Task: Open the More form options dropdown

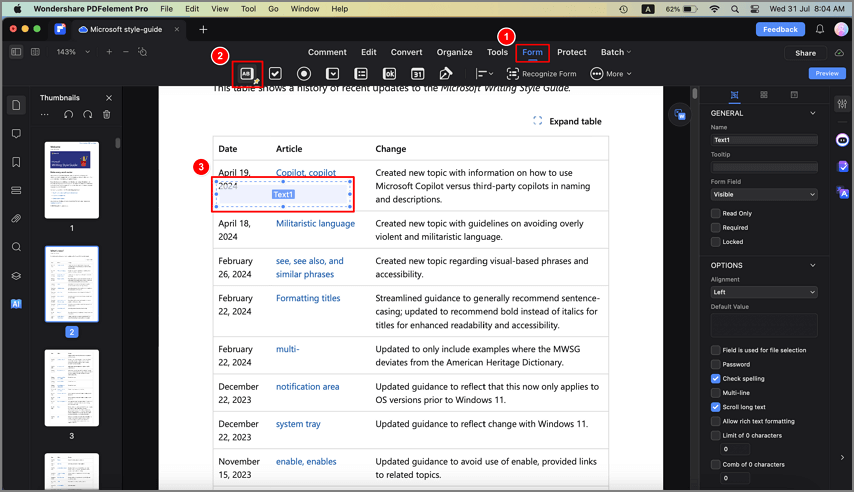Action: (x=611, y=74)
